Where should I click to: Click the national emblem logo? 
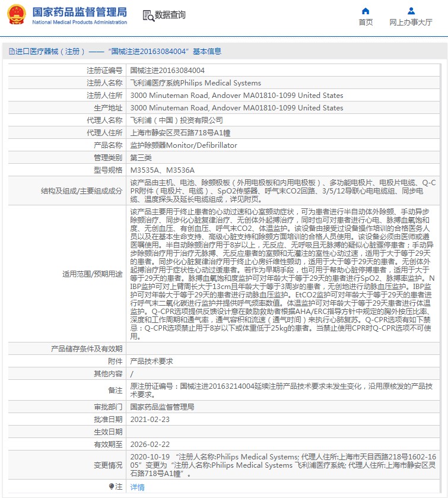[x=17, y=15]
